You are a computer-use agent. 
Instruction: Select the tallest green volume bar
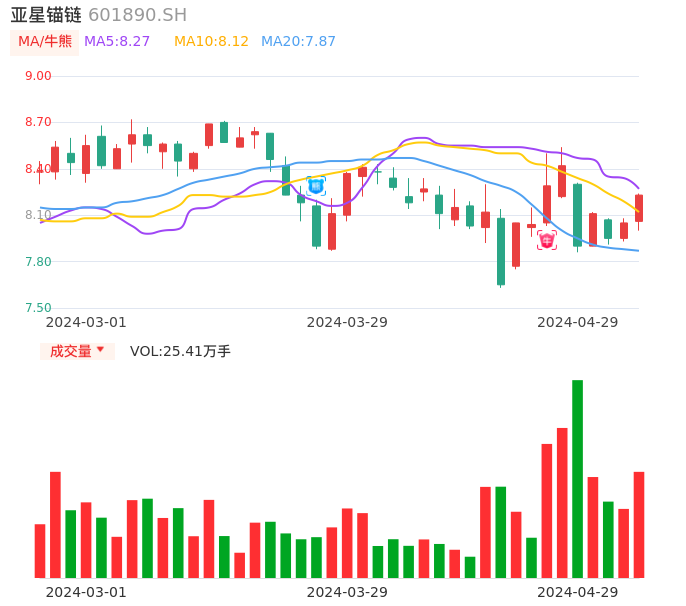[577, 478]
